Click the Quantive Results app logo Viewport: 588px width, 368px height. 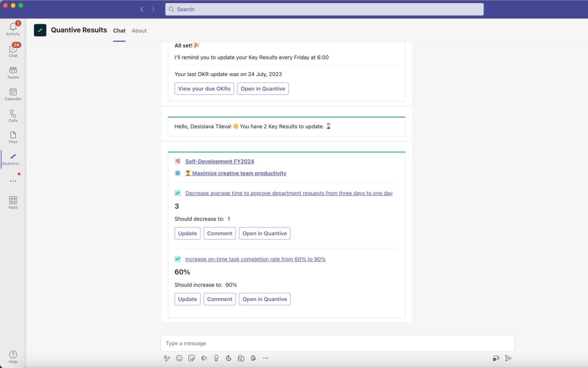tap(40, 30)
